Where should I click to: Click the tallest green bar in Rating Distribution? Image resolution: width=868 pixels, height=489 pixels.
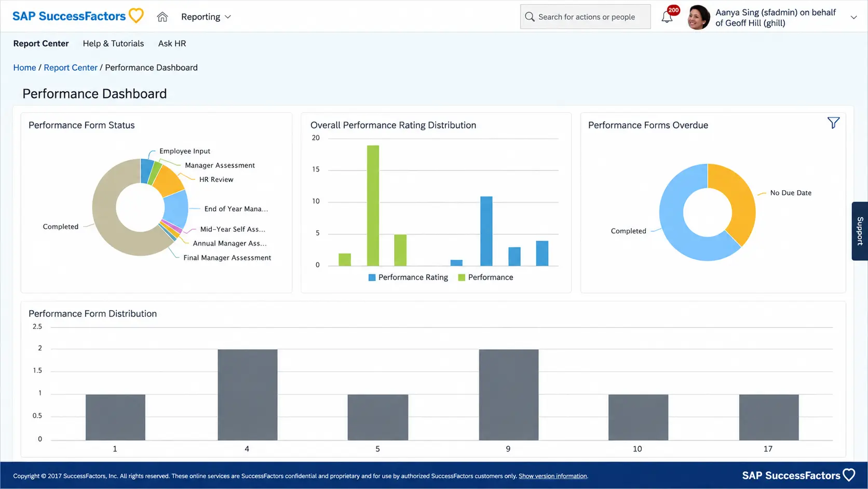coord(373,206)
